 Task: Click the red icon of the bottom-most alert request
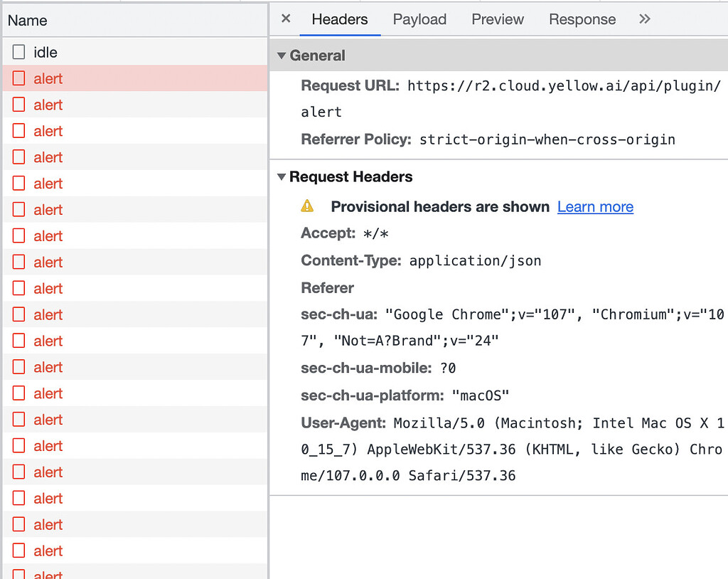18,573
